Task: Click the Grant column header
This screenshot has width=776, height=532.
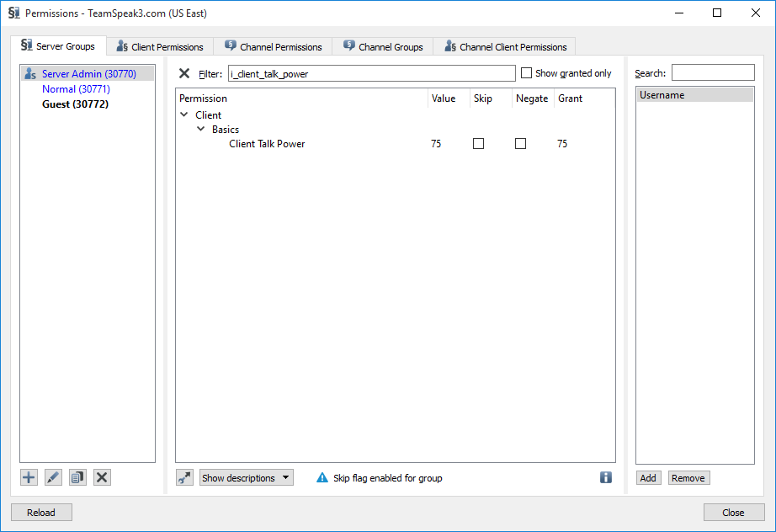Action: tap(584, 98)
